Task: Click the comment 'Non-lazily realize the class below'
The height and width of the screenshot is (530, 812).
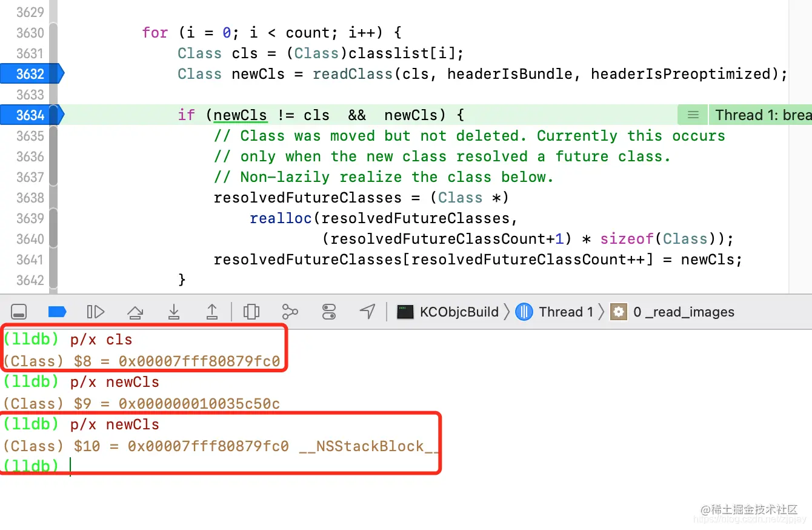Action: point(397,177)
